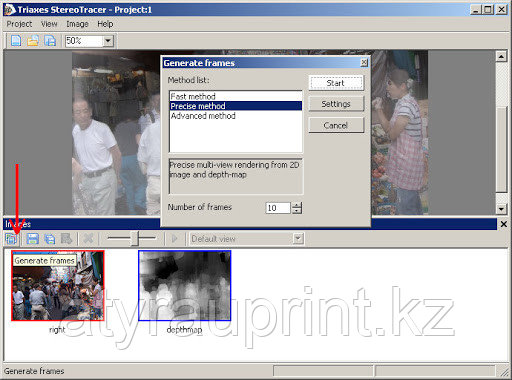The height and width of the screenshot is (380, 512).
Task: Click Settings in Generate frames dialog
Action: [336, 104]
